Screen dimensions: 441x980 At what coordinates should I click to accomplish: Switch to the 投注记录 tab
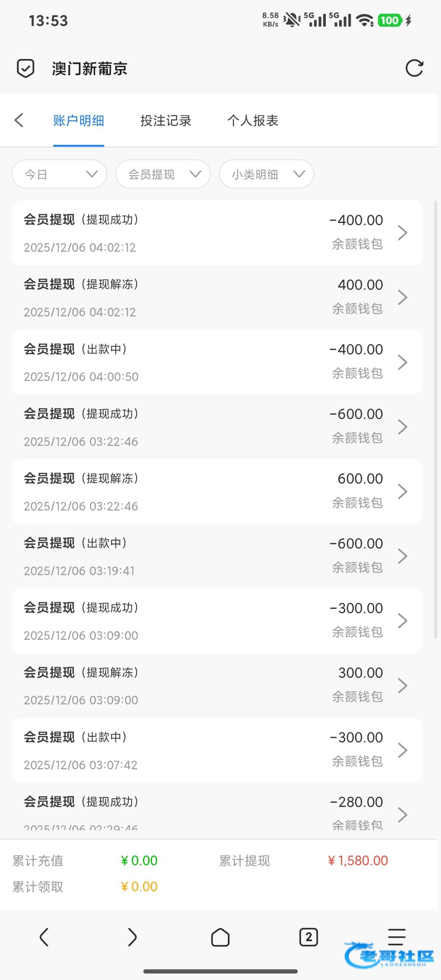coord(166,121)
